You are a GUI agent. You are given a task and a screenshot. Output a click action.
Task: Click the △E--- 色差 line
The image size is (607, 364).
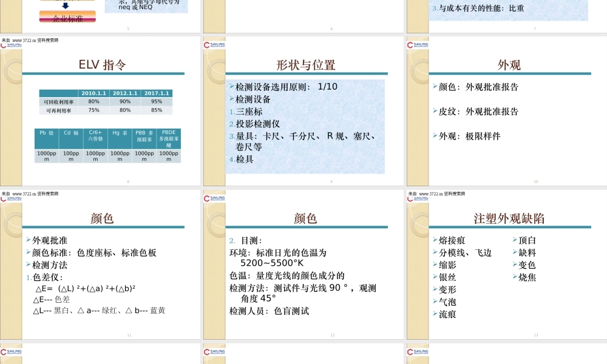click(x=52, y=300)
